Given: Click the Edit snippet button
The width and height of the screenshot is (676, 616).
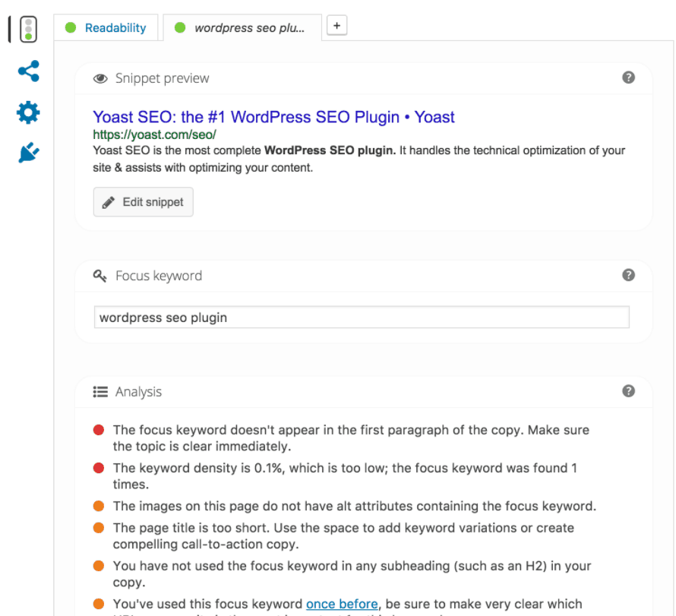Looking at the screenshot, I should click(143, 202).
